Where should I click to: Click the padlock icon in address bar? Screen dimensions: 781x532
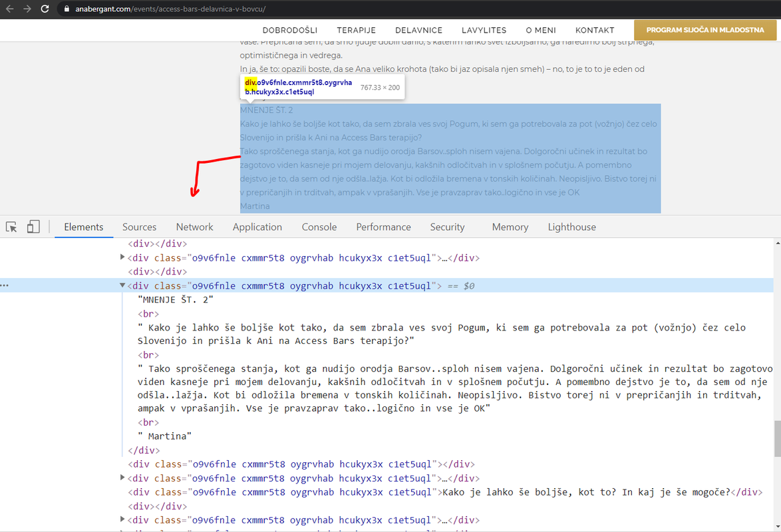pos(67,9)
